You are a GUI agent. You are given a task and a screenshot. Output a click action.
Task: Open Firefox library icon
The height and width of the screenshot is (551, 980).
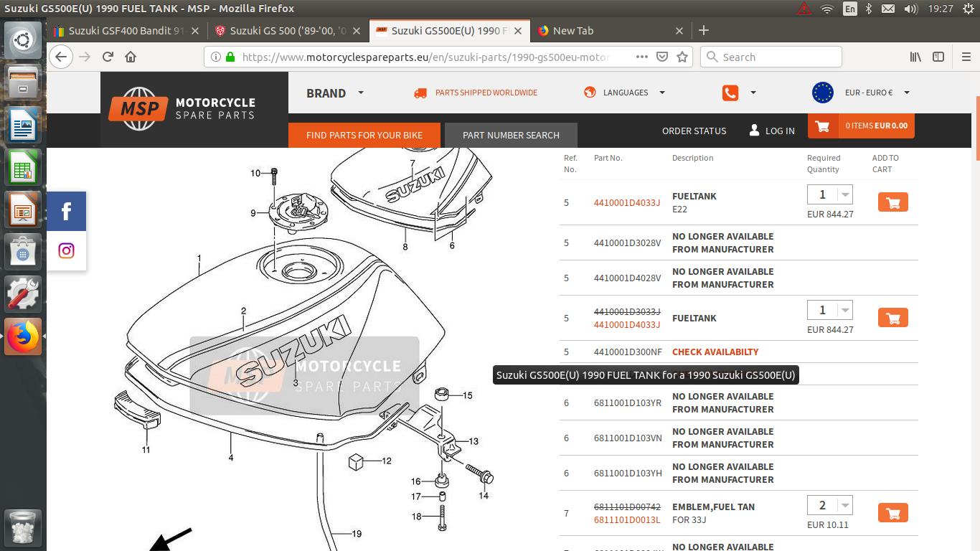click(x=915, y=57)
